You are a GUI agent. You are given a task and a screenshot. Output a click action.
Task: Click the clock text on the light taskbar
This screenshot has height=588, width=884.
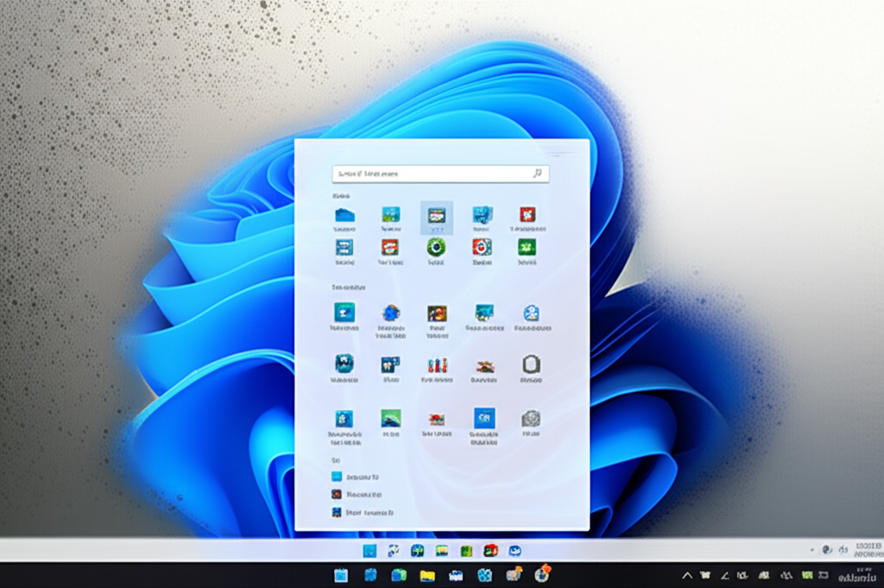pos(868,550)
